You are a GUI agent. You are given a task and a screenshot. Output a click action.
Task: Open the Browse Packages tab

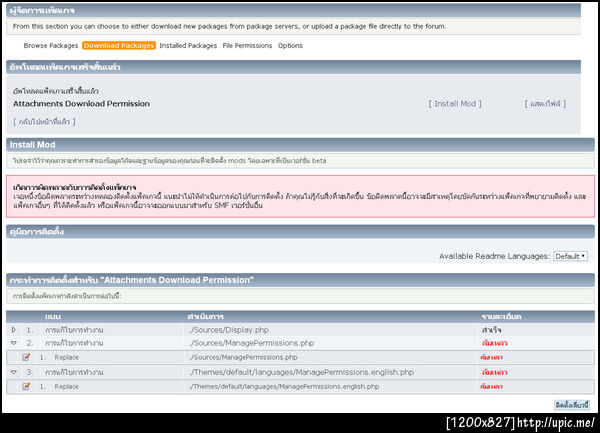click(x=51, y=46)
